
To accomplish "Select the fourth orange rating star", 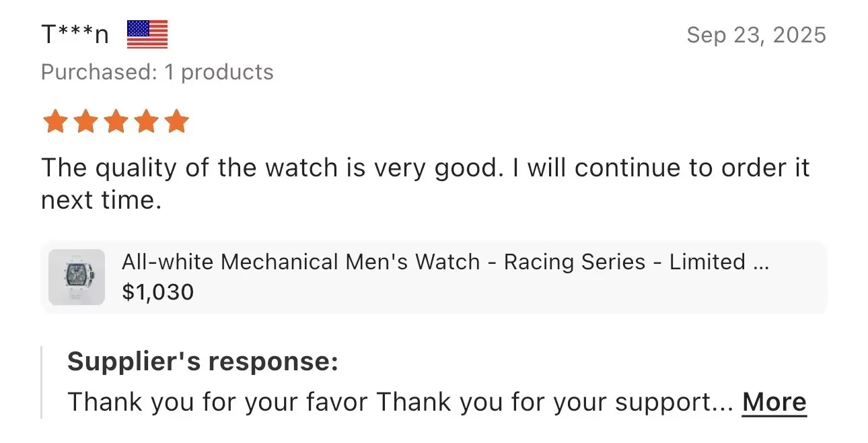I will coord(146,122).
